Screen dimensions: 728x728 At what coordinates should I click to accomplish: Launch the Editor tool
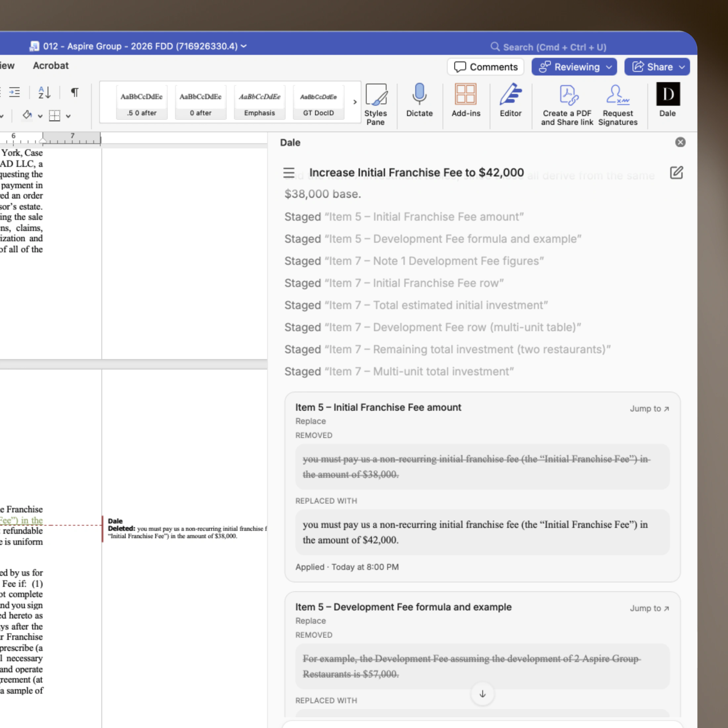[x=511, y=100]
